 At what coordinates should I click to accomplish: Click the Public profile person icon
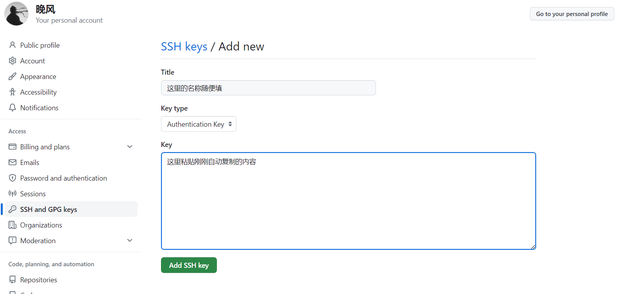pos(13,45)
